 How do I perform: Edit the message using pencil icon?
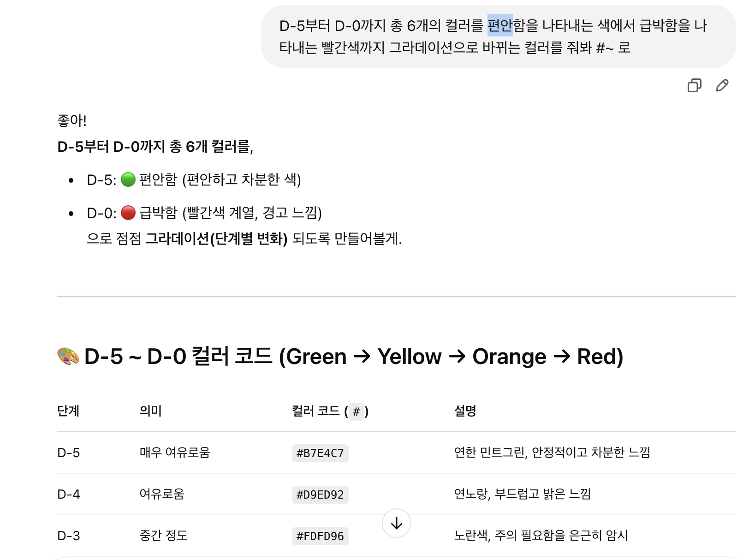722,85
